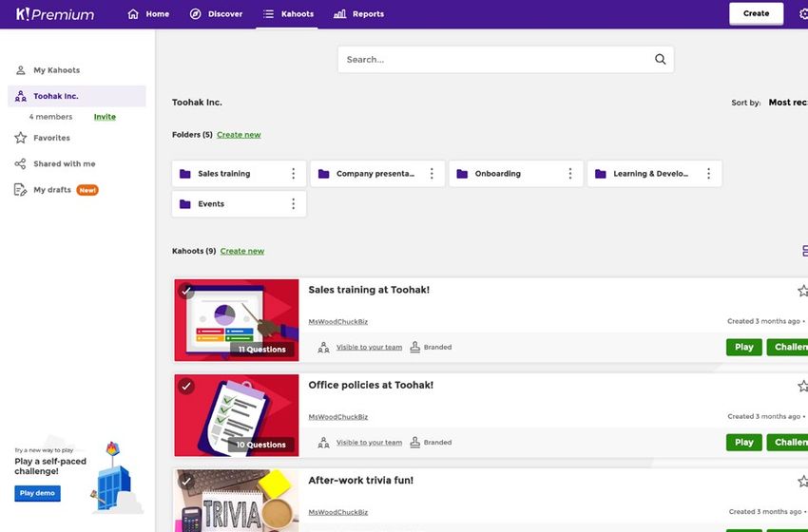Toggle checkbox on Office policies kahoot thumbnail

coord(186,387)
